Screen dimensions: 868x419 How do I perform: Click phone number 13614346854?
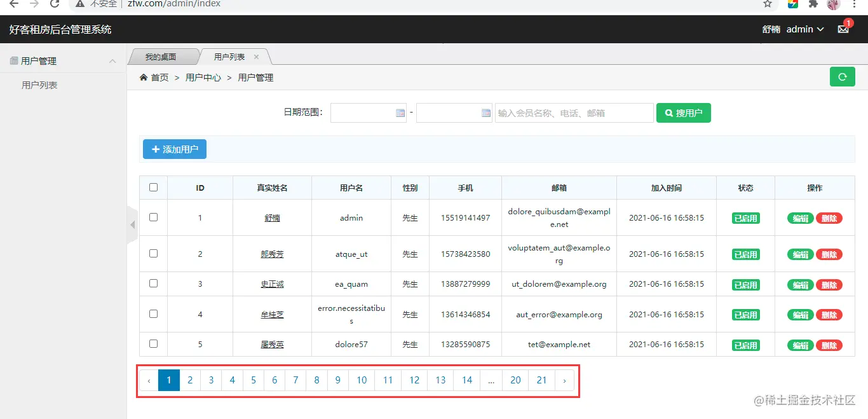tap(465, 315)
